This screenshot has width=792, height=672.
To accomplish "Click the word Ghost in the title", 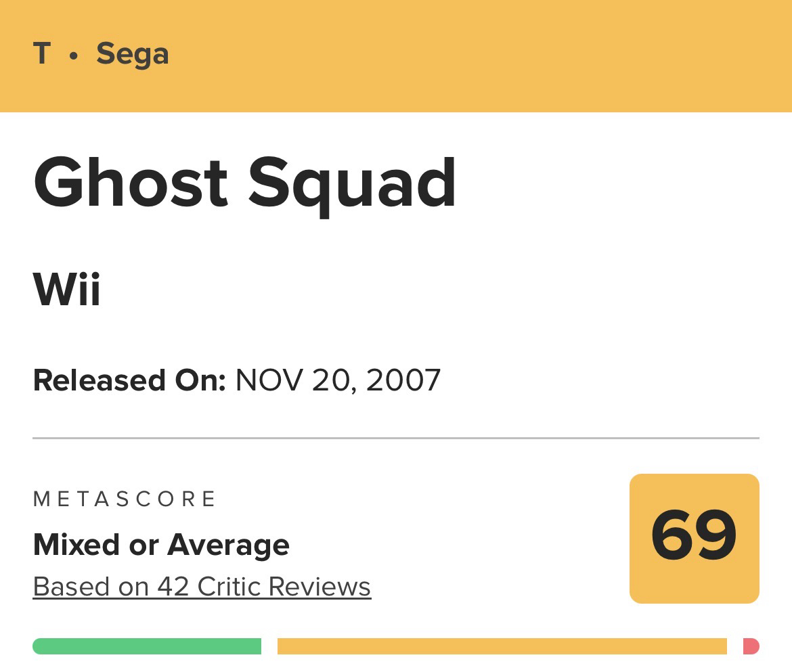I will point(131,183).
